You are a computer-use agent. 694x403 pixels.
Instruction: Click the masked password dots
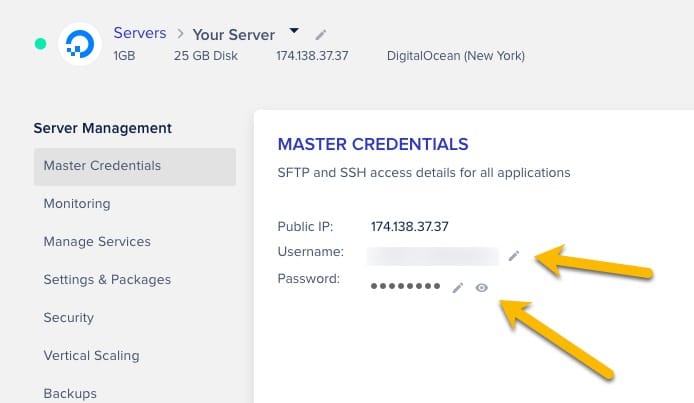tap(405, 286)
